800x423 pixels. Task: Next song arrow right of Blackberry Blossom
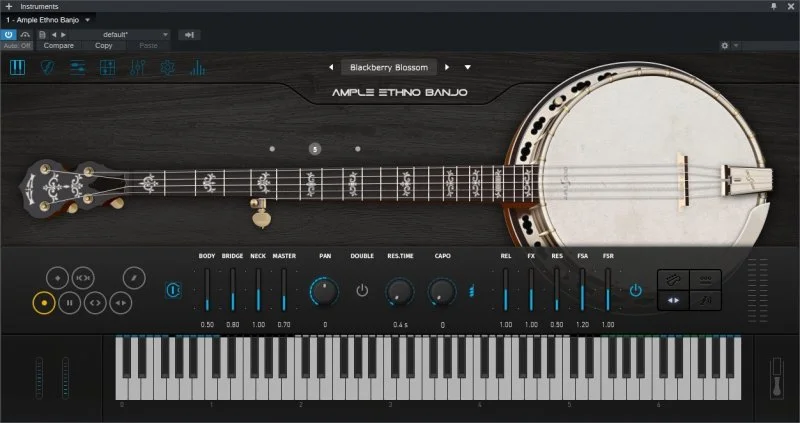pyautogui.click(x=447, y=67)
